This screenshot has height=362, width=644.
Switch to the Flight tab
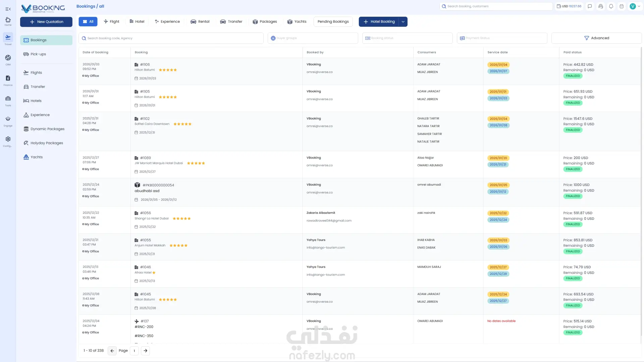click(111, 22)
